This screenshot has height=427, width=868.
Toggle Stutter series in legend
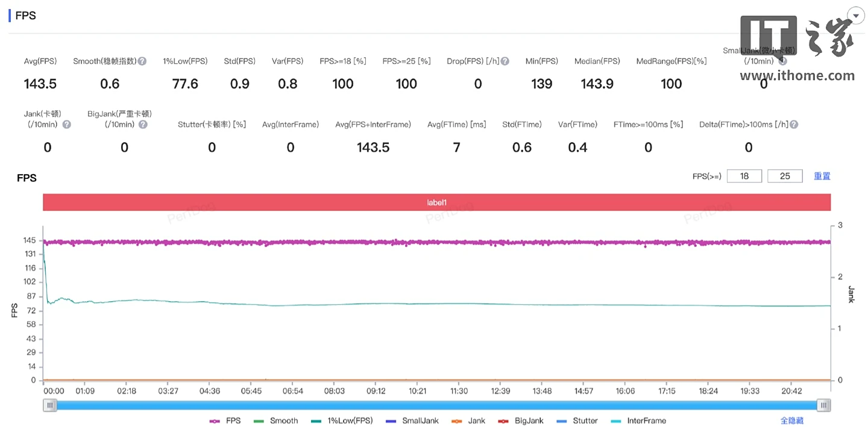point(577,421)
